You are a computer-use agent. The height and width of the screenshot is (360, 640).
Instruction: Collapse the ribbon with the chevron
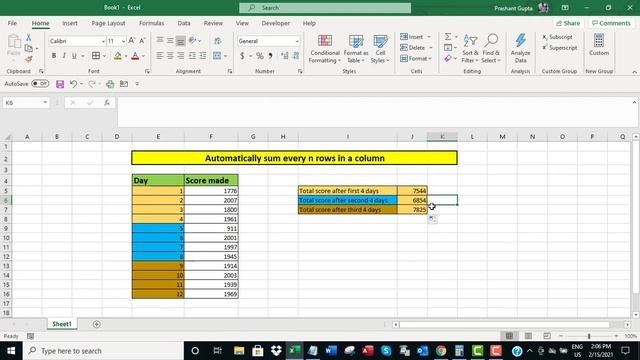coord(634,72)
